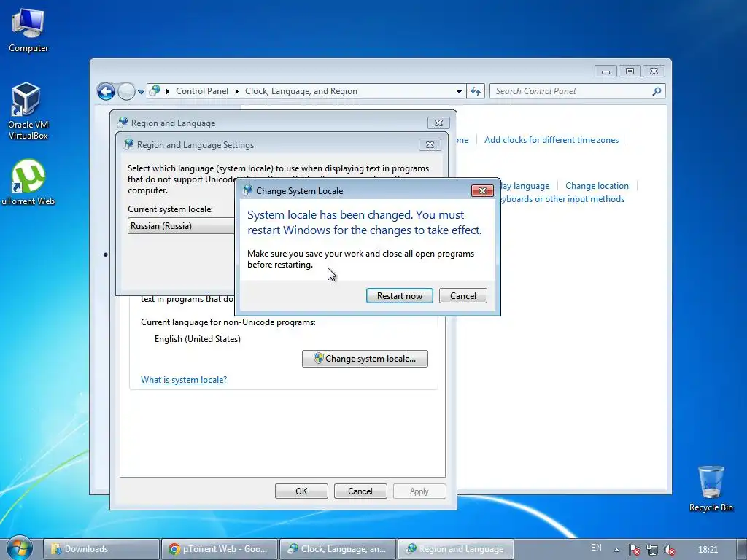Open the Change location link
Image resolution: width=747 pixels, height=560 pixels.
[597, 186]
